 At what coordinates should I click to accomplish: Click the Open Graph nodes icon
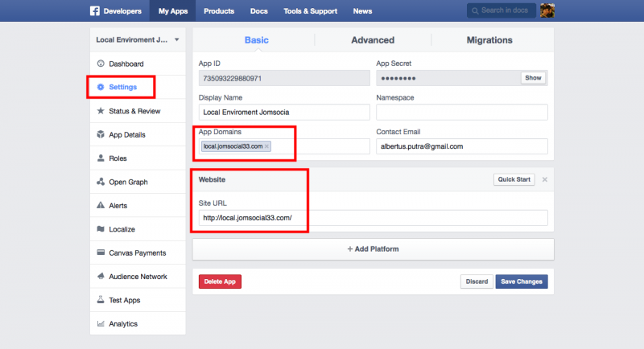tap(101, 182)
